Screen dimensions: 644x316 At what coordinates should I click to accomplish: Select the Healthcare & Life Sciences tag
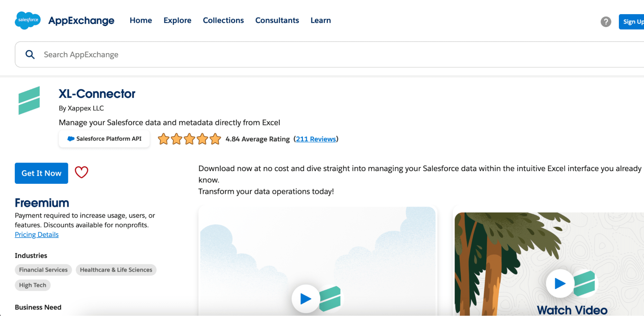coord(116,270)
